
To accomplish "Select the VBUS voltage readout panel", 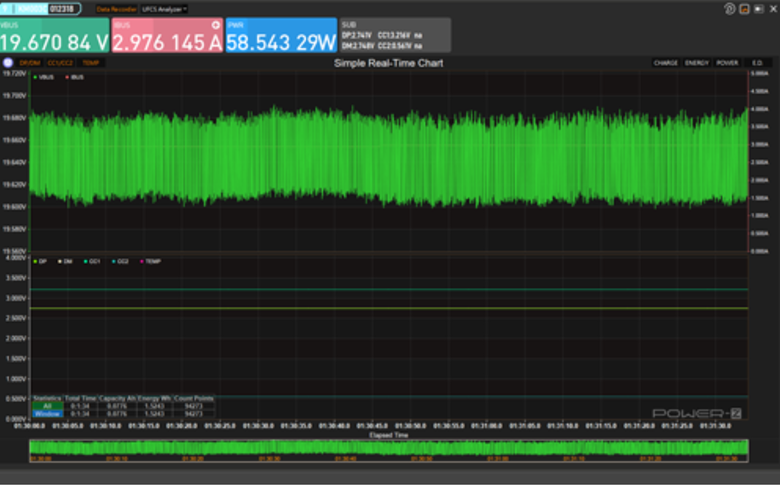I will click(54, 35).
